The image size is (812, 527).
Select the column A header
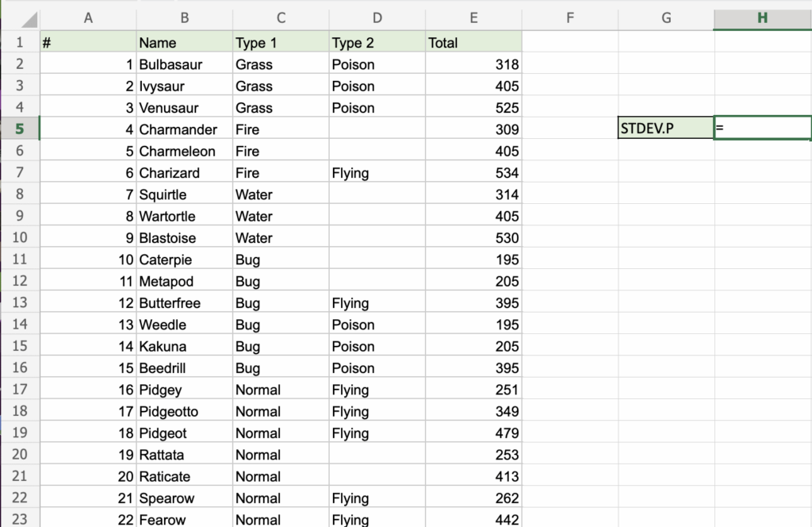coord(88,19)
